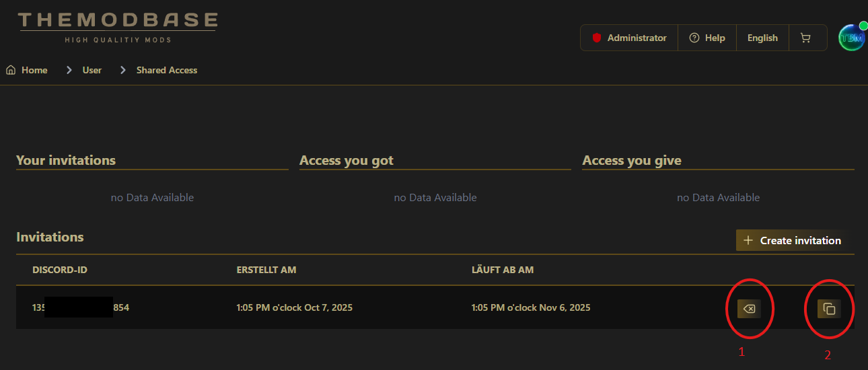868x370 pixels.
Task: Open the shopping cart
Action: (805, 38)
